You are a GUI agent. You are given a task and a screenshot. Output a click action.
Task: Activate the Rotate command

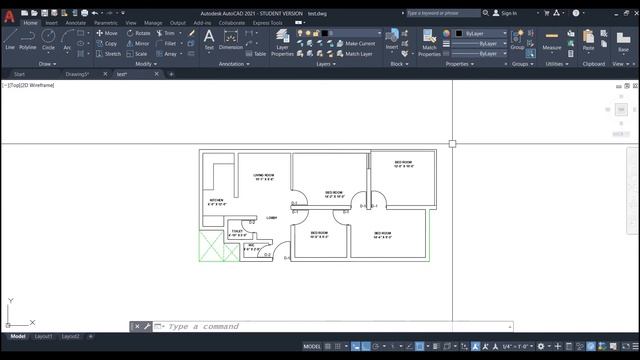(138, 33)
